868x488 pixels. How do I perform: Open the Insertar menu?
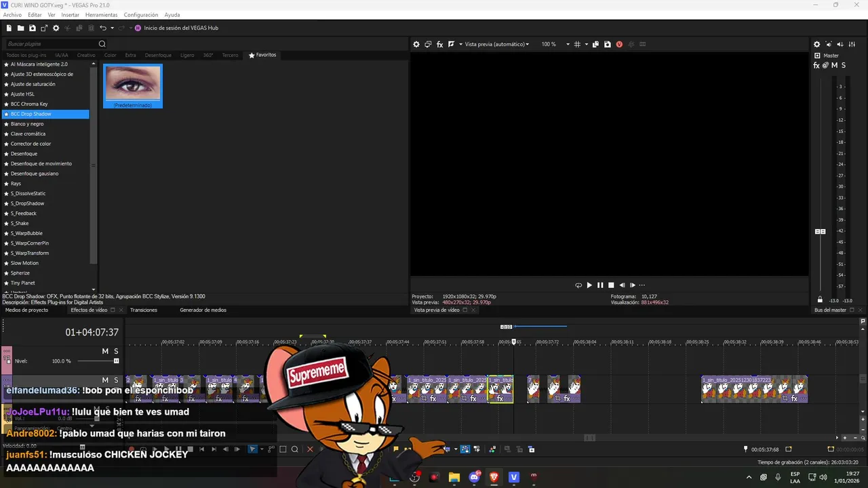[70, 15]
